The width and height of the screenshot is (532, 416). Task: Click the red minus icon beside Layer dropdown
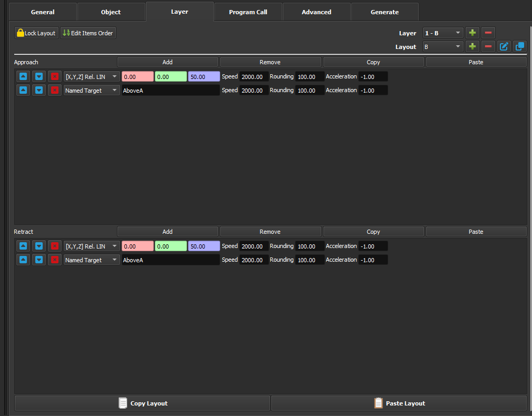[x=488, y=33]
